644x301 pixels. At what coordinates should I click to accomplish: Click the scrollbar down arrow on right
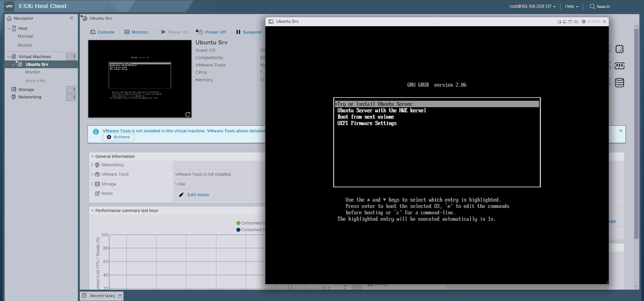pyautogui.click(x=636, y=287)
